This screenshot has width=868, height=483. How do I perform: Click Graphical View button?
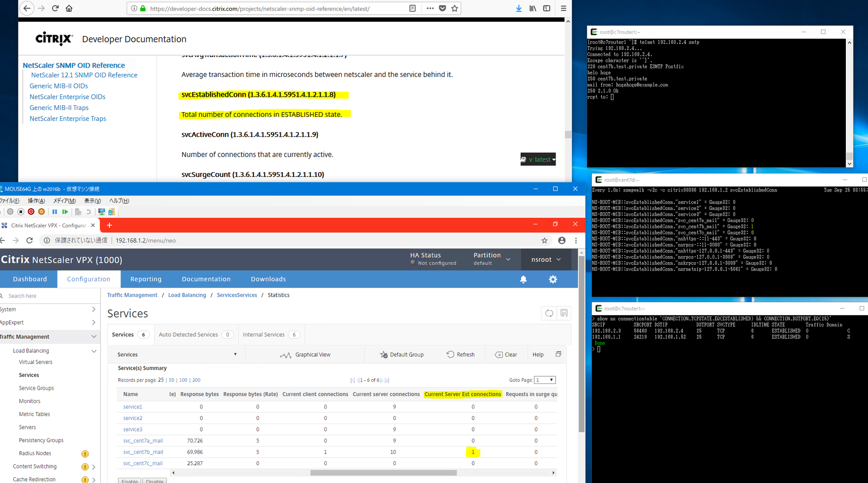305,355
